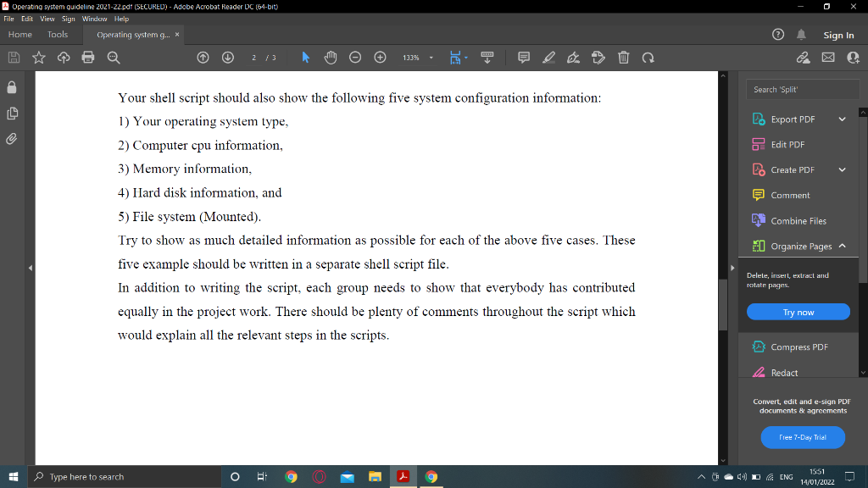Click the attachments paperclip in the left panel

[x=12, y=139]
